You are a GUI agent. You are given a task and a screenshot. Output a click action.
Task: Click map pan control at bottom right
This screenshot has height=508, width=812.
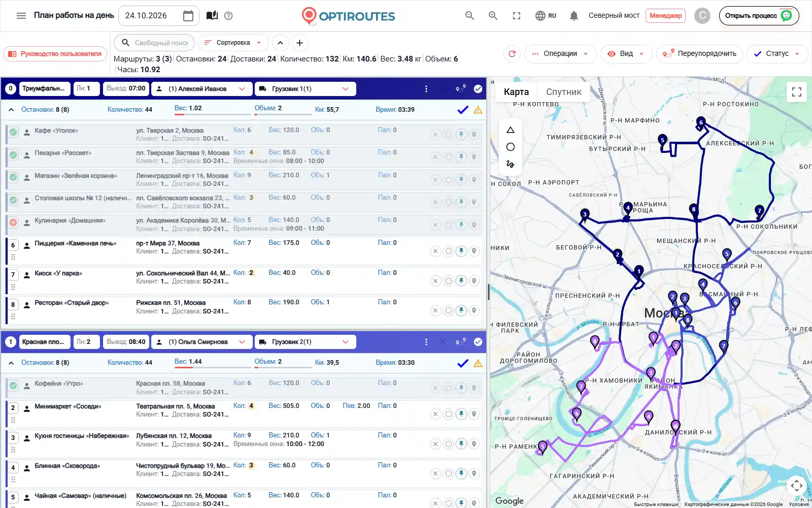(x=796, y=486)
